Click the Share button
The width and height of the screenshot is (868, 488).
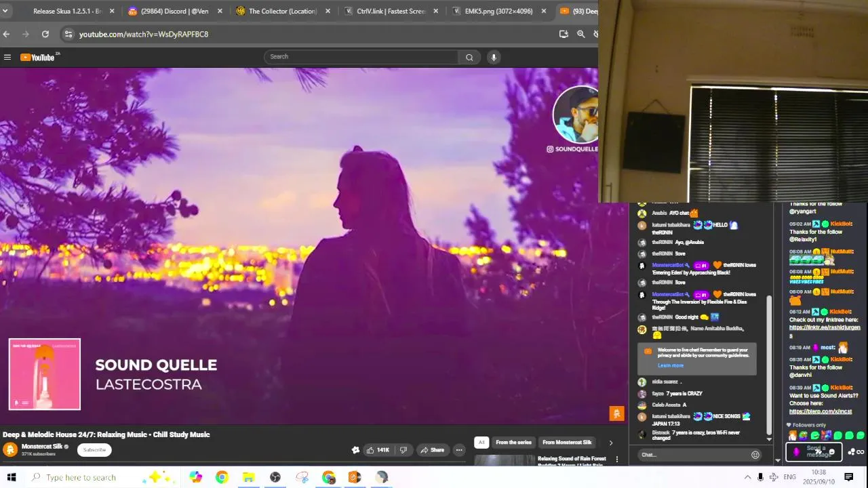(x=431, y=450)
